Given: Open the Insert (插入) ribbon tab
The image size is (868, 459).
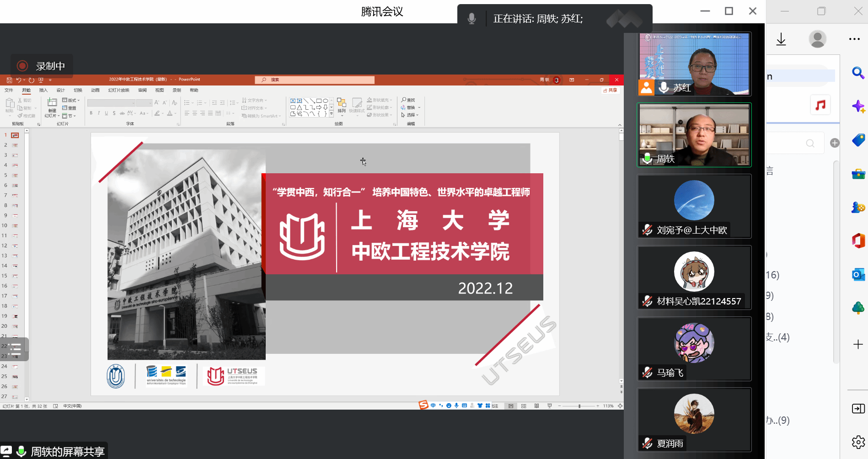Looking at the screenshot, I should (x=43, y=91).
